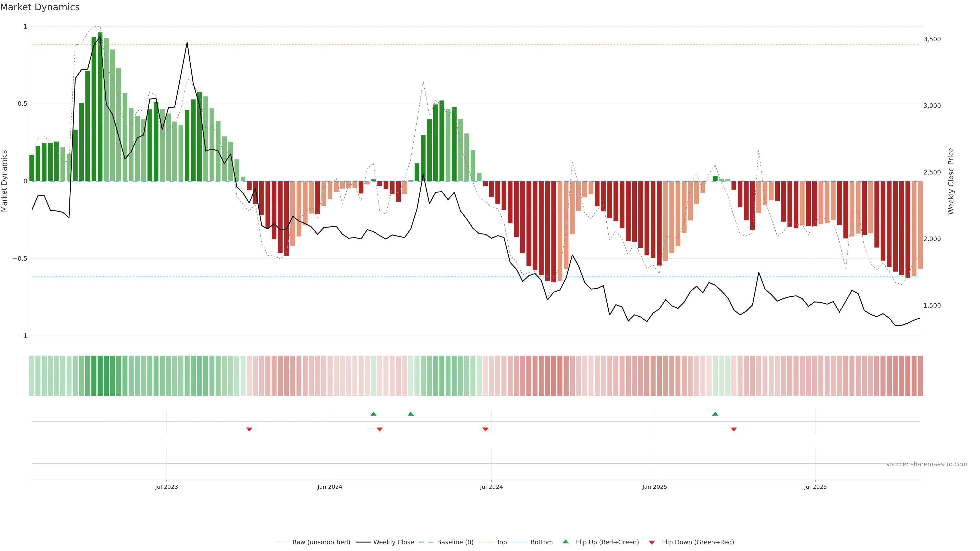
Task: Click the Market Dynamics chart title
Action: click(x=40, y=7)
